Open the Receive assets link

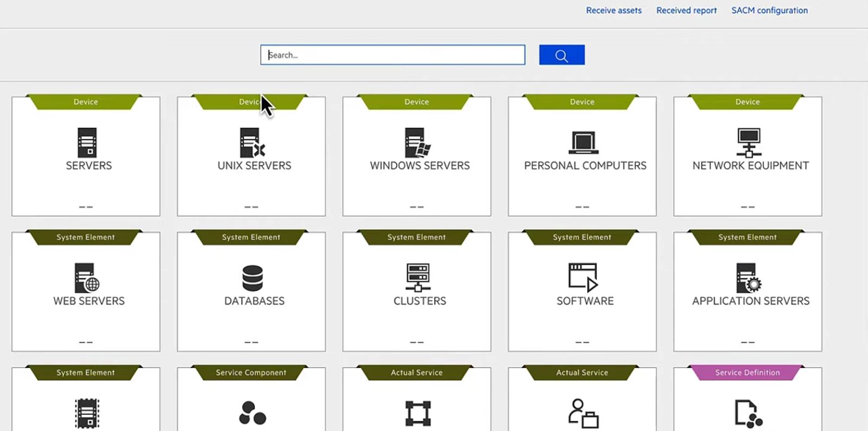click(614, 10)
